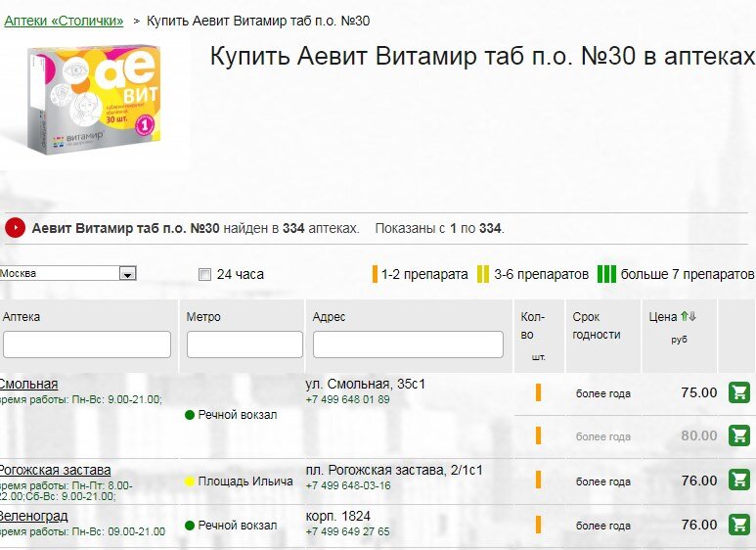Add Рогожская застава 76.00 offer to cart
Screen dimensions: 756x550
tap(739, 480)
